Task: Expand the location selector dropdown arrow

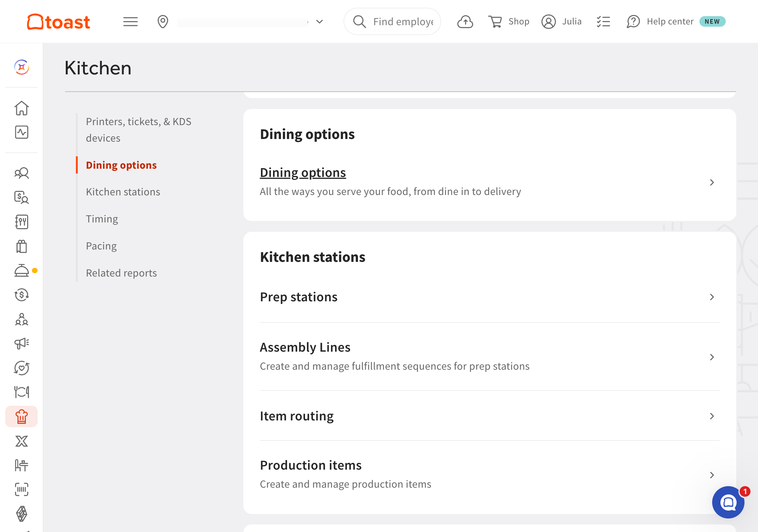Action: (x=320, y=22)
